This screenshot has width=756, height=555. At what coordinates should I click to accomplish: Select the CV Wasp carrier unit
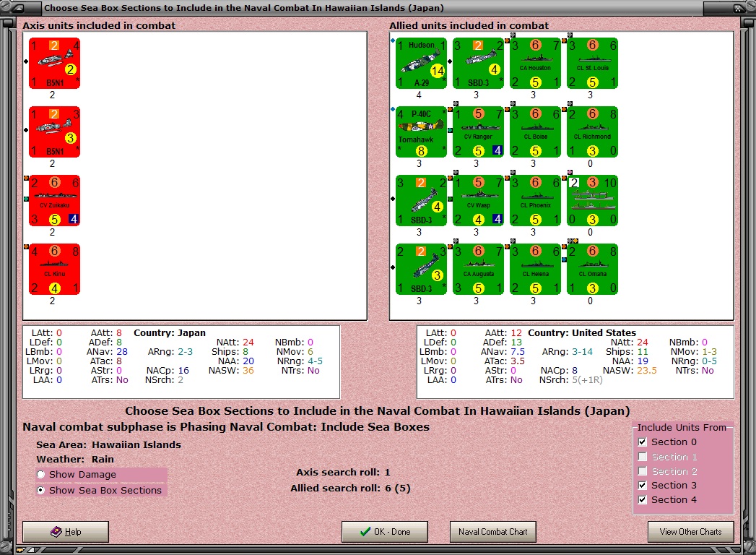tap(478, 200)
